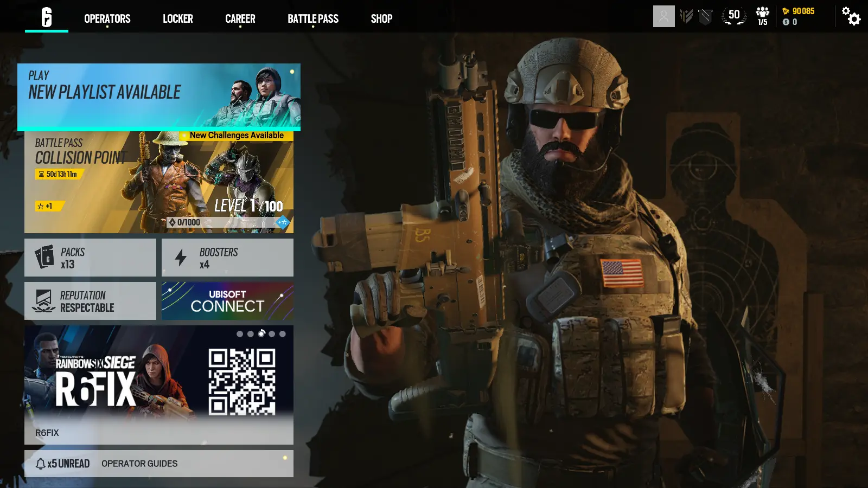
Task: Select the player banner icon
Action: [x=705, y=17]
